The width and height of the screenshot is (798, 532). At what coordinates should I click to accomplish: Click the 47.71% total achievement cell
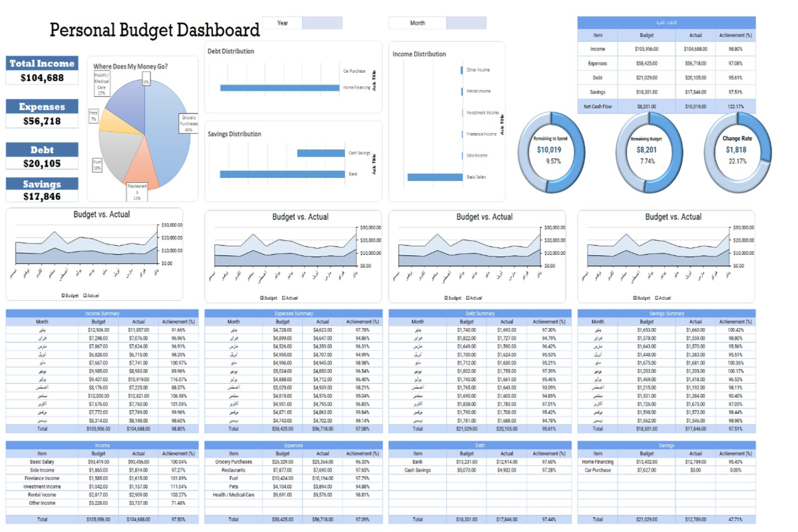(735, 520)
